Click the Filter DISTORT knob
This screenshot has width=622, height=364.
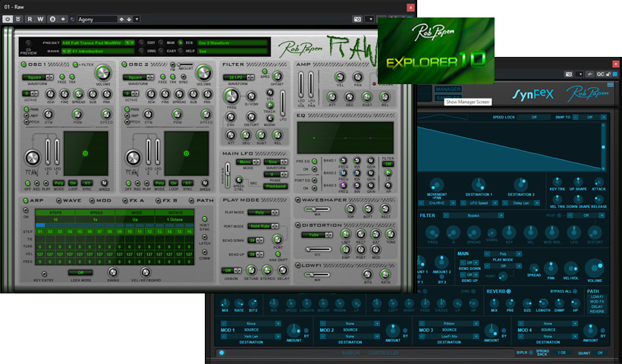coord(251,117)
